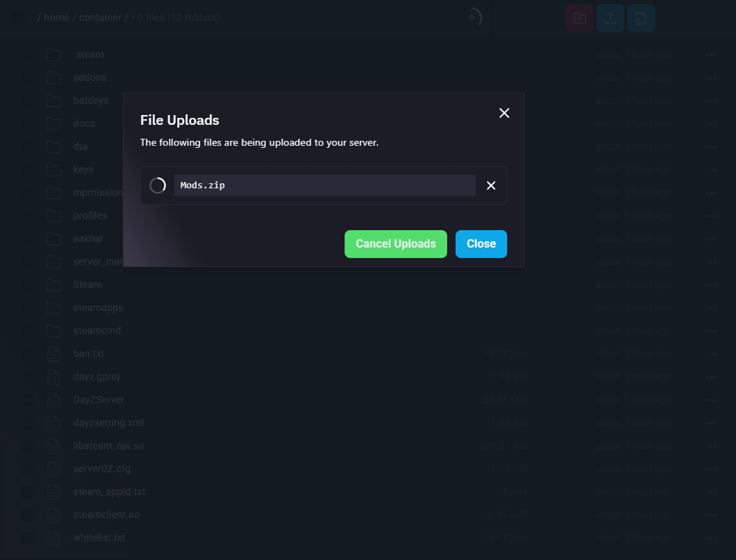Check the whitelist.txt file checkbox
This screenshot has height=560, width=736.
pos(27,538)
